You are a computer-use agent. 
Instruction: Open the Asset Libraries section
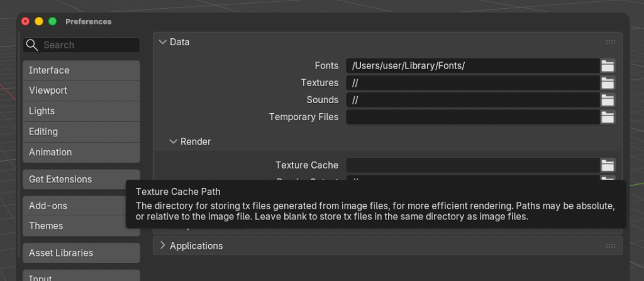coord(81,253)
